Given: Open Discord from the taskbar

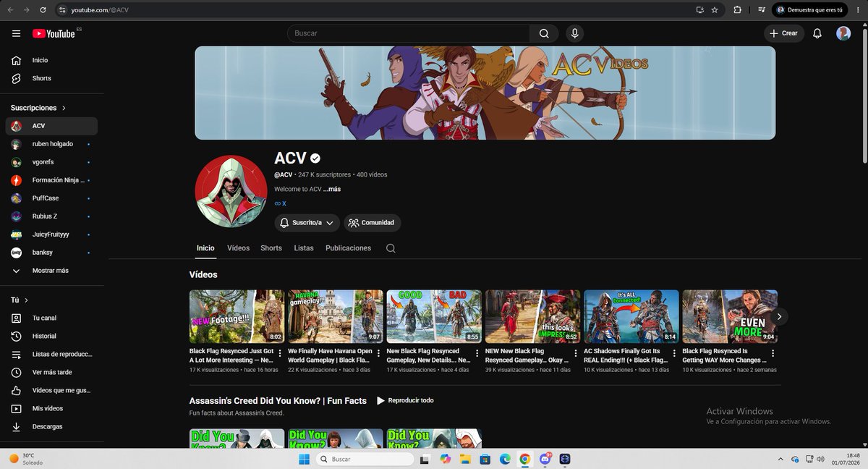Looking at the screenshot, I should [x=545, y=459].
